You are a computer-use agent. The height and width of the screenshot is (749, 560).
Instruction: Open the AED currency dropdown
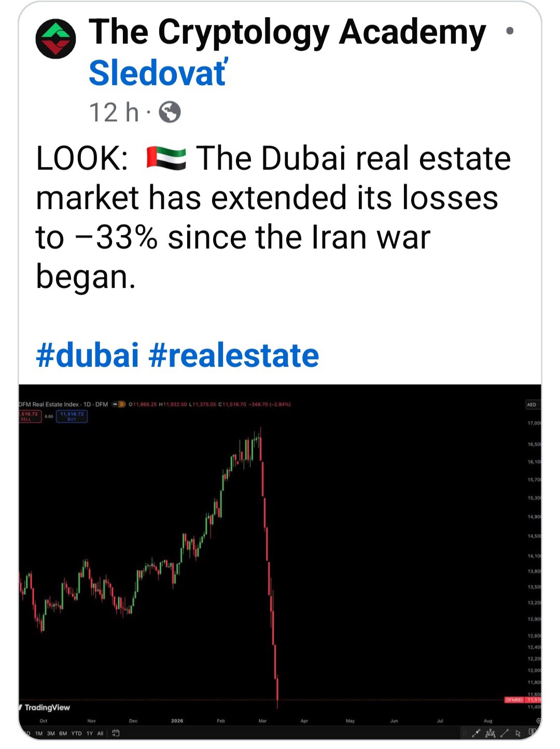pos(531,405)
